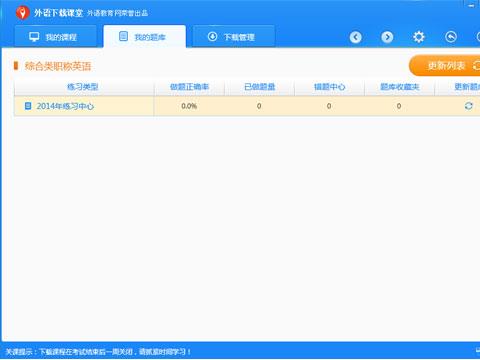Open the 下载管理 tab
Viewport: 480px width, 360px height.
click(x=234, y=36)
